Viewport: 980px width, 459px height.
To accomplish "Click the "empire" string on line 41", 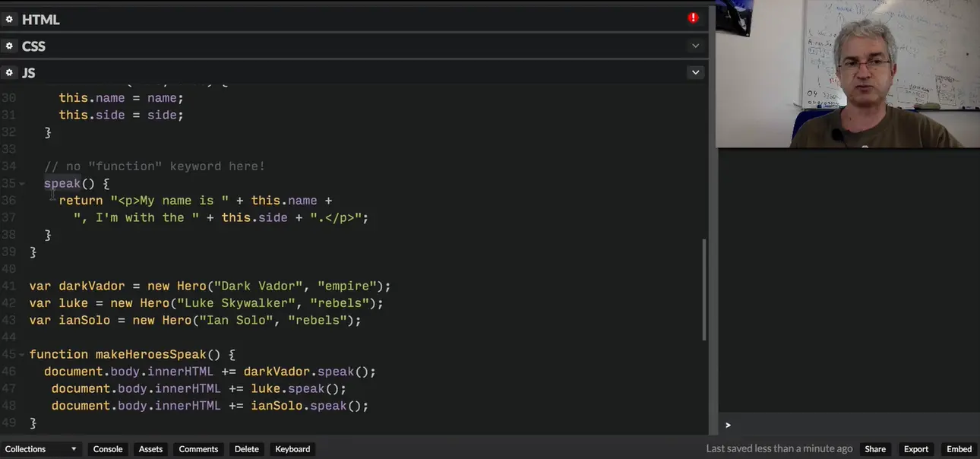I will click(348, 286).
